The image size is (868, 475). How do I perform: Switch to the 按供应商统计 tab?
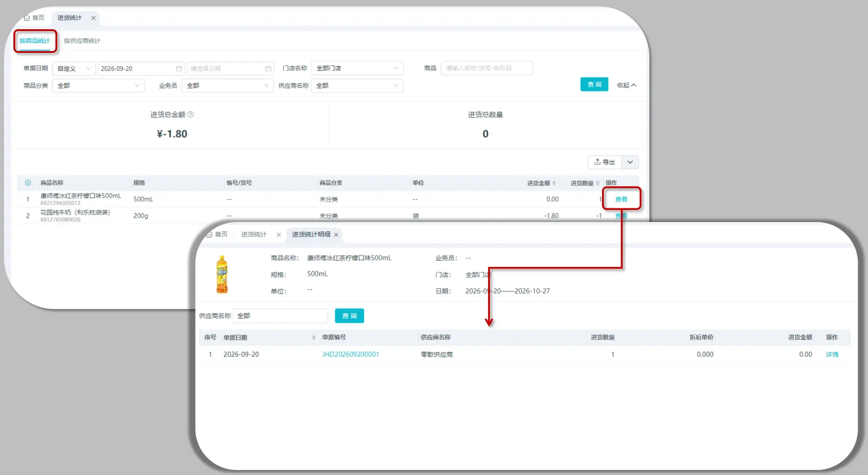82,41
